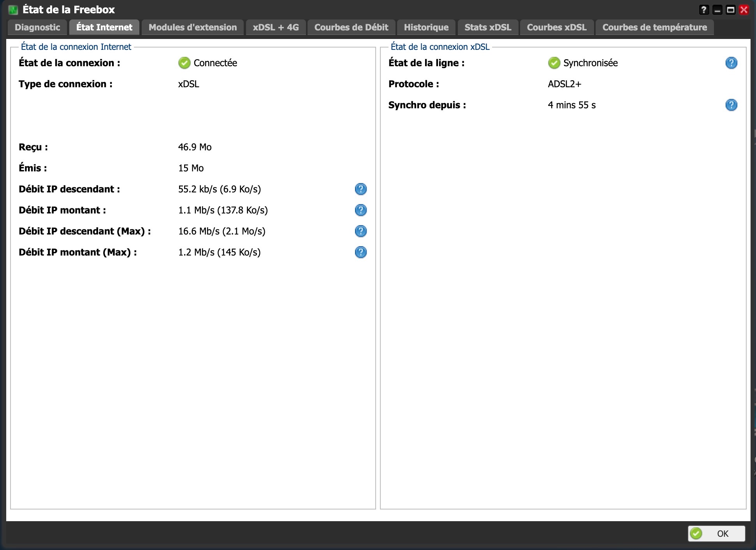Open help for Débit IP descendant (Max)
The width and height of the screenshot is (756, 550).
coord(361,231)
